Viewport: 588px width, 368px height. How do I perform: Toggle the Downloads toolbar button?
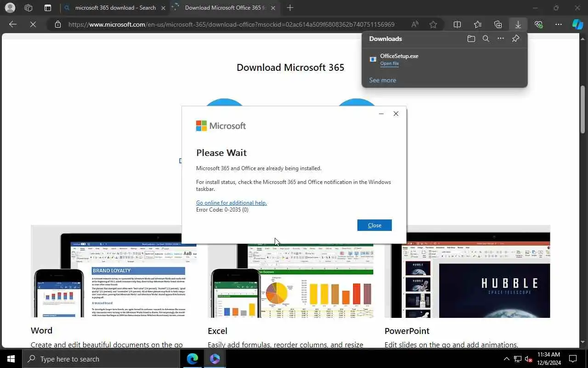point(518,24)
